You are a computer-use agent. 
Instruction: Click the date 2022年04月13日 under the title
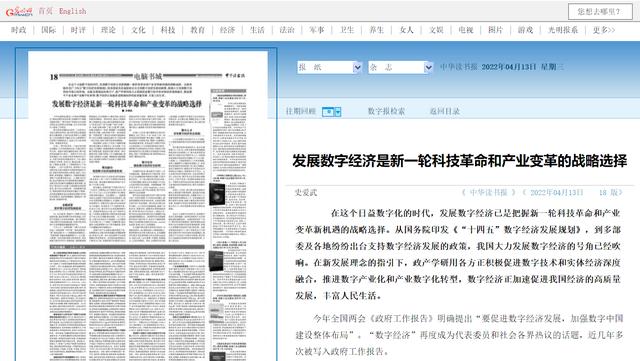click(556, 192)
